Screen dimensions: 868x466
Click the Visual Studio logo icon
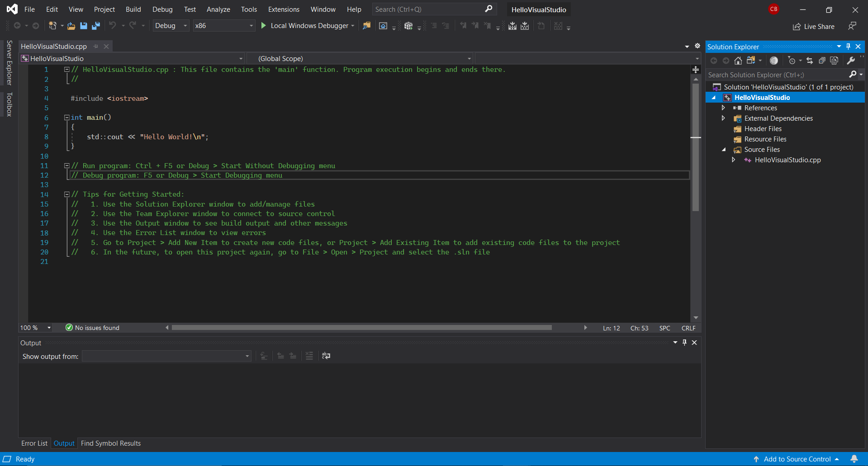(x=12, y=9)
